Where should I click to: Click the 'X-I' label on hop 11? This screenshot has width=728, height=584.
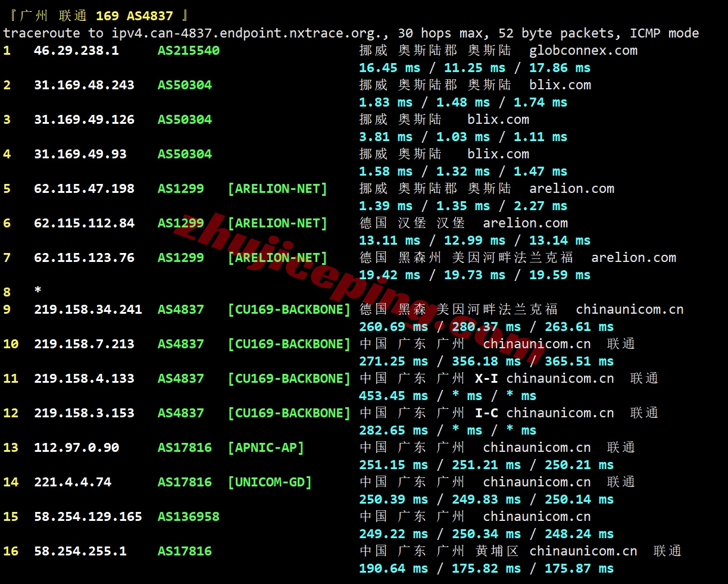486,379
